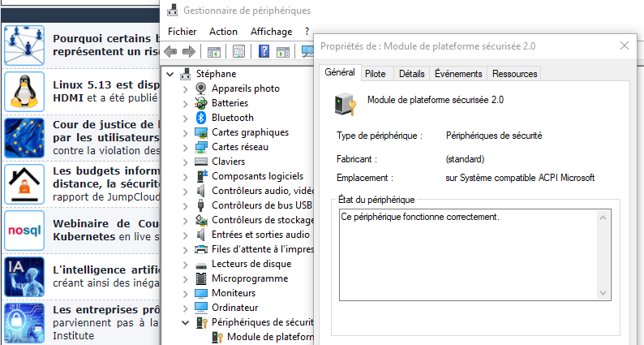The width and height of the screenshot is (644, 345).
Task: Open the Les budgets inform article link
Action: point(106,183)
